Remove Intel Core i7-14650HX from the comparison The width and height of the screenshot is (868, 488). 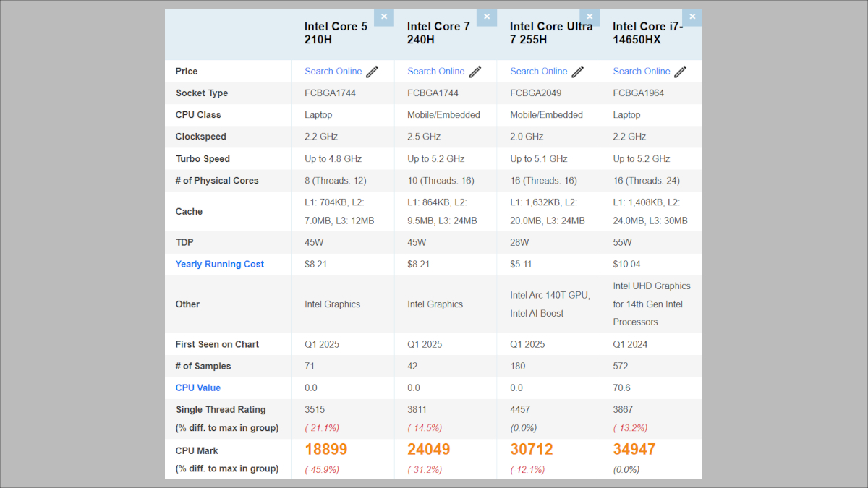point(692,17)
